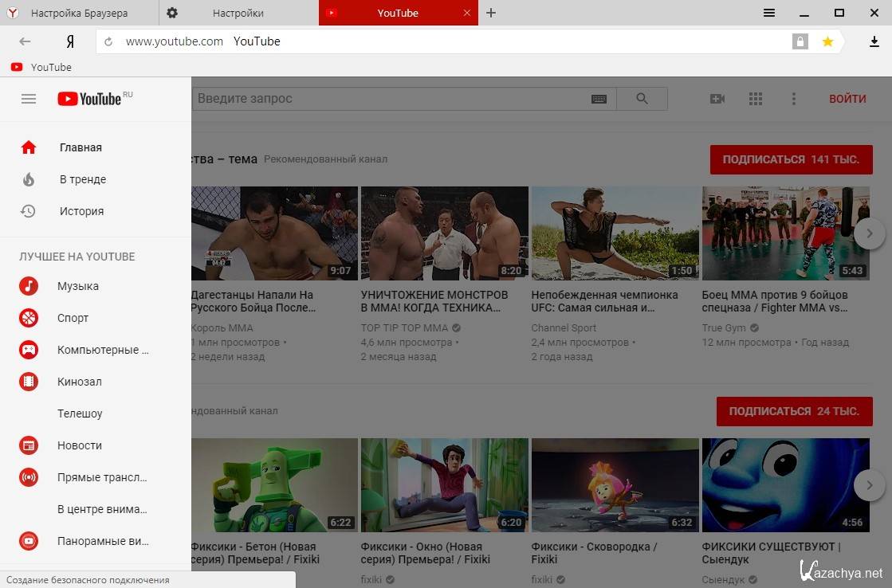Open the three-dot settings menu
Screen dimensions: 892x588
click(x=793, y=99)
